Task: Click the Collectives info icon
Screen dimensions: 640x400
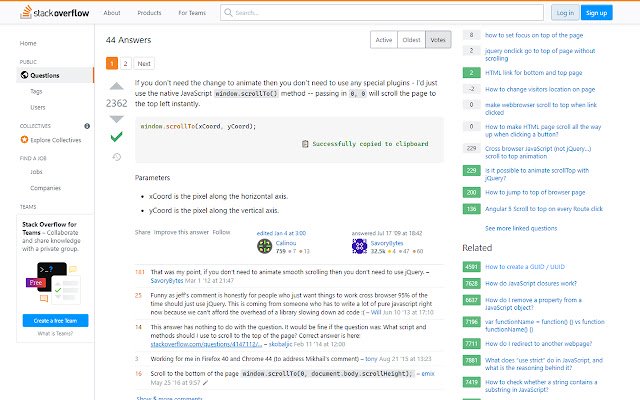Action: (87, 126)
